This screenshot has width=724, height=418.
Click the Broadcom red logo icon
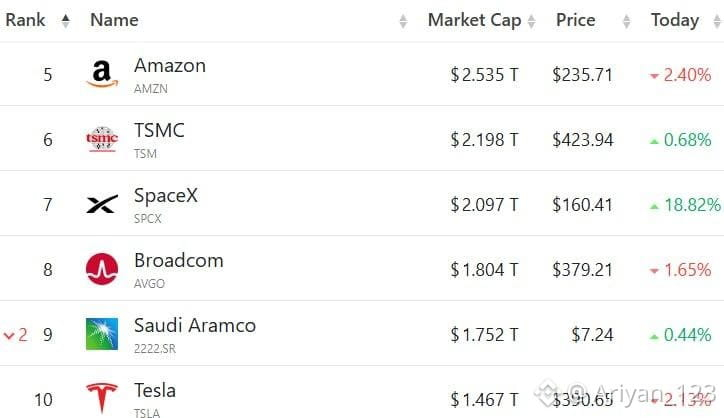(102, 269)
